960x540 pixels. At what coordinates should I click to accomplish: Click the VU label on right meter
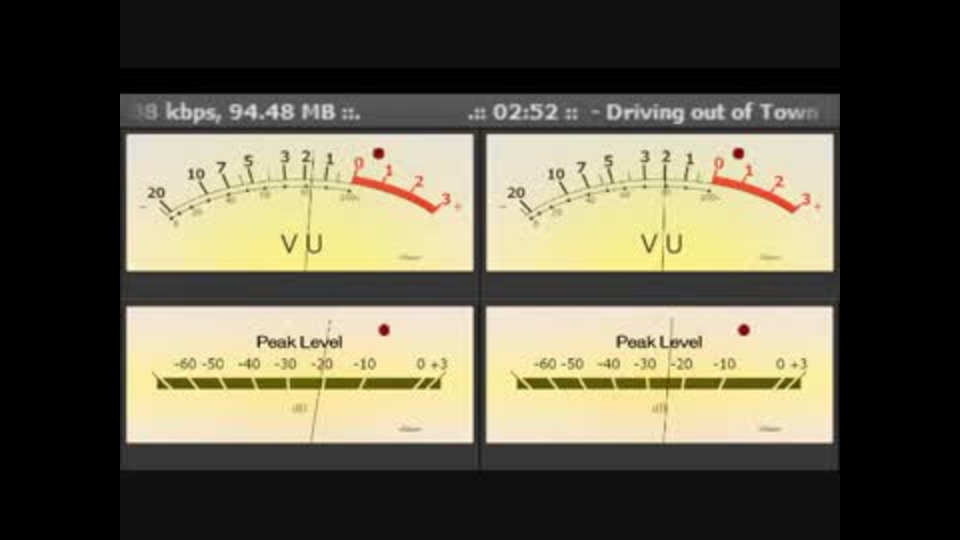[662, 244]
